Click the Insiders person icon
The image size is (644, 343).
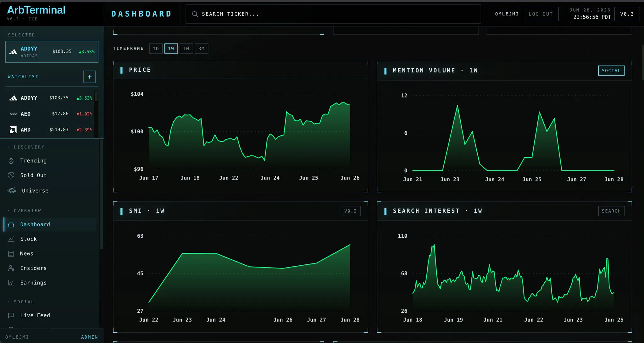tap(11, 268)
